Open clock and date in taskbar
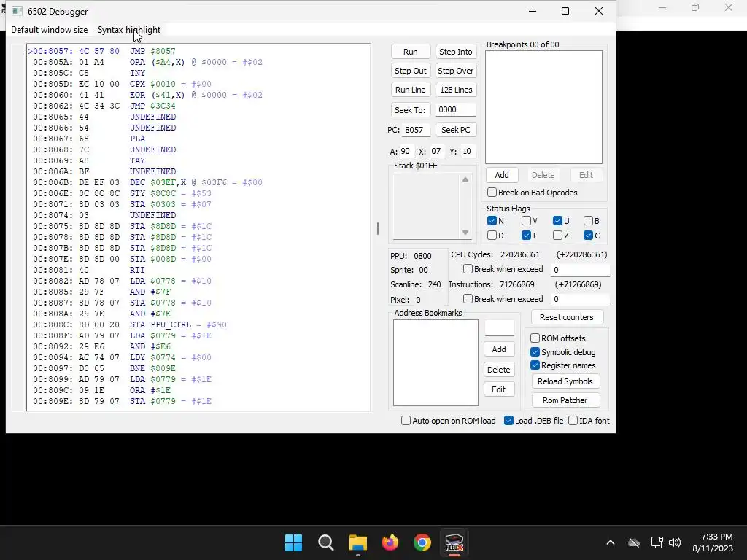The width and height of the screenshot is (747, 560). 712,542
